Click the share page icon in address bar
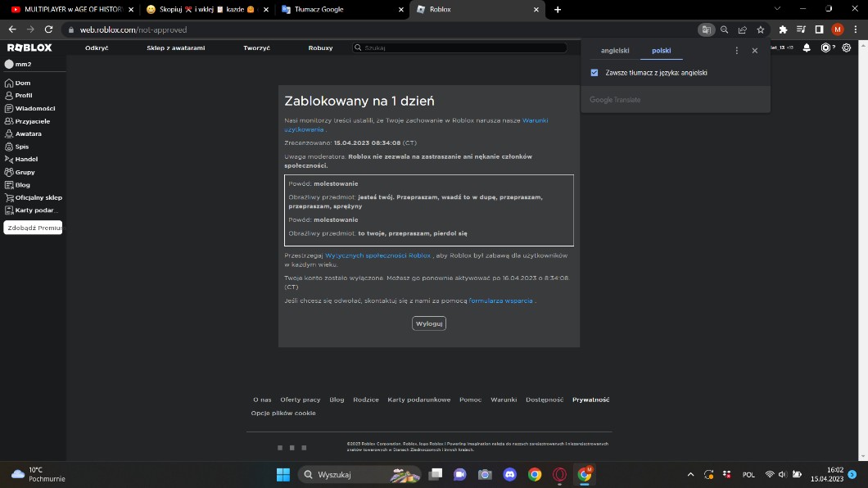868x488 pixels. [x=742, y=29]
